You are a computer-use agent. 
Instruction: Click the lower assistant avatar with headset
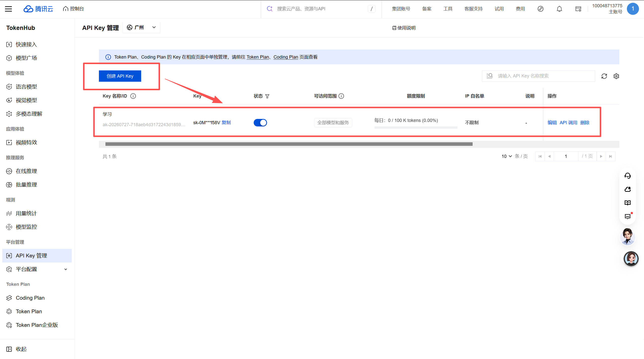pyautogui.click(x=631, y=259)
